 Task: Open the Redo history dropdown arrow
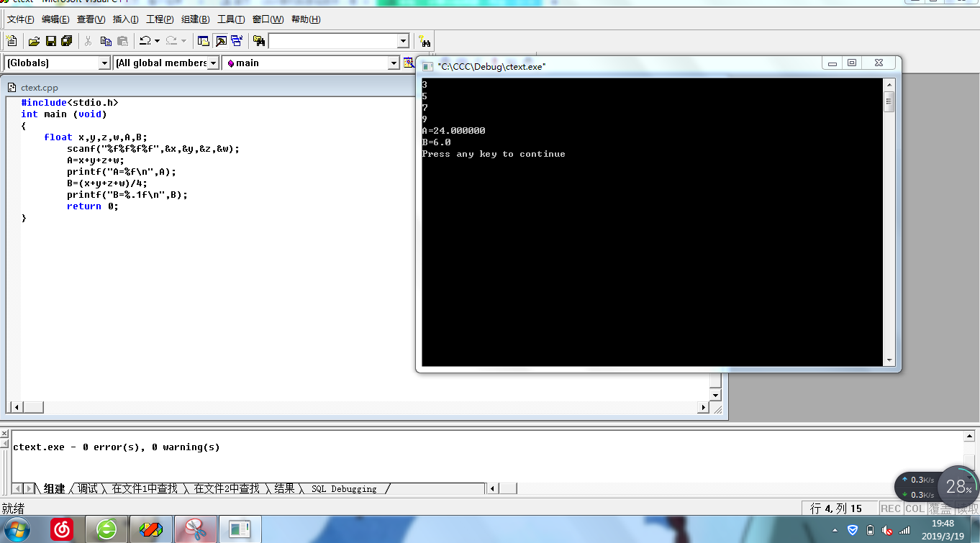click(183, 41)
